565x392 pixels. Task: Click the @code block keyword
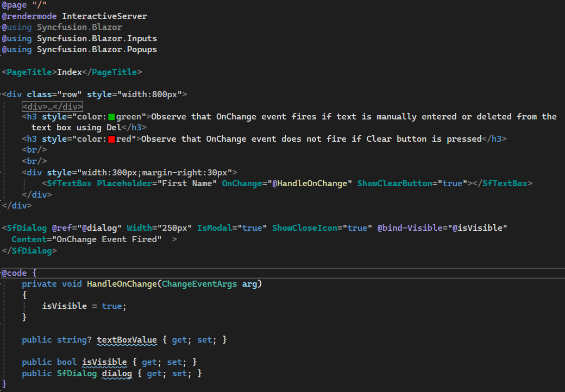tap(14, 273)
